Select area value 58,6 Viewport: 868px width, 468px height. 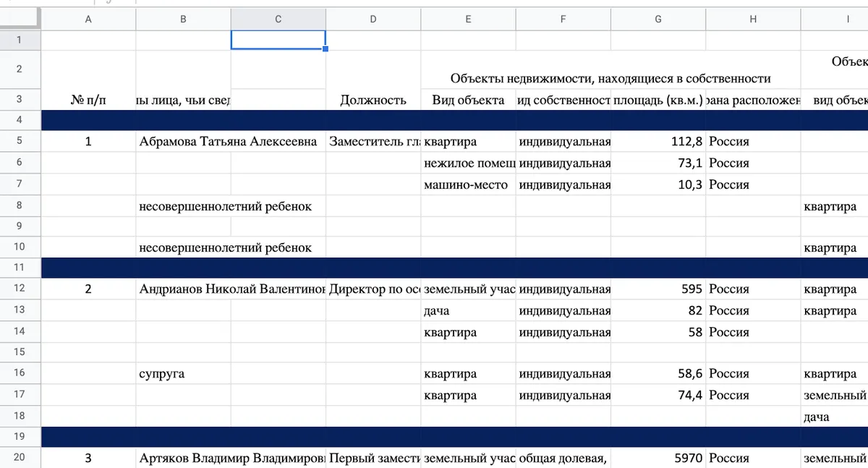coord(658,374)
